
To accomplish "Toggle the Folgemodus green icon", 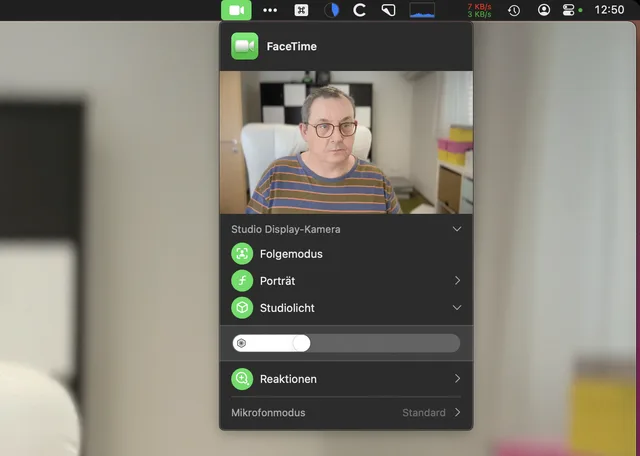I will (x=242, y=254).
